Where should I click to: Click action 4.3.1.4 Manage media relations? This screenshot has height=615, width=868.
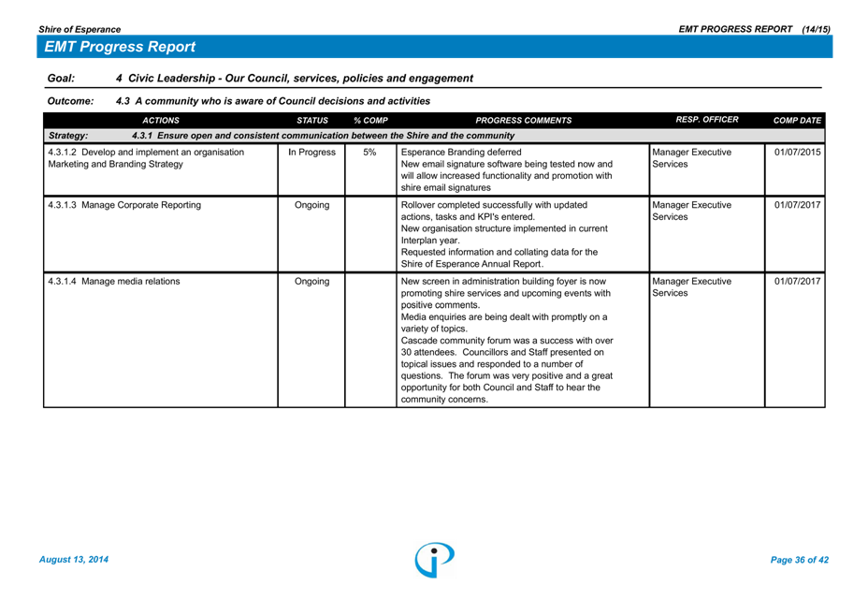point(114,282)
